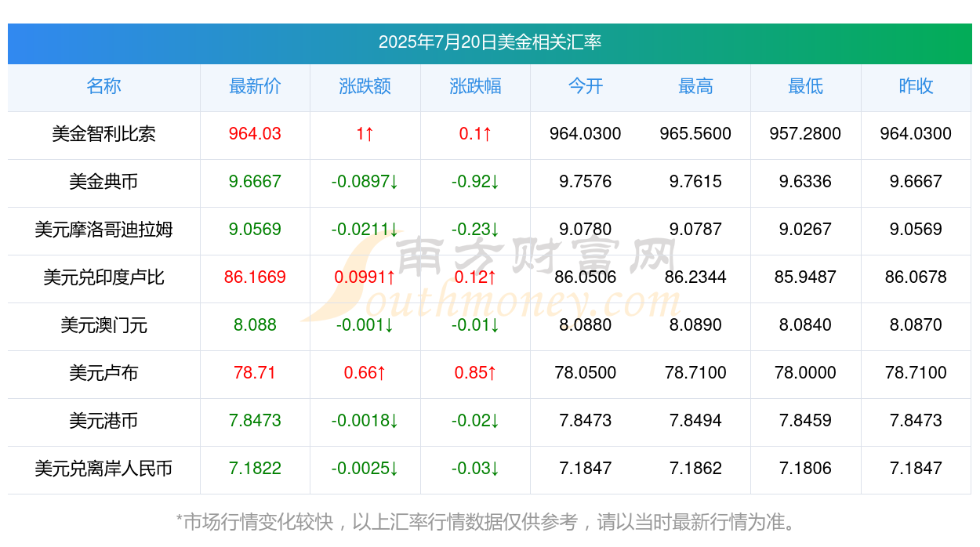The height and width of the screenshot is (547, 980).
Task: Click low value 7.8459
Action: [806, 421]
